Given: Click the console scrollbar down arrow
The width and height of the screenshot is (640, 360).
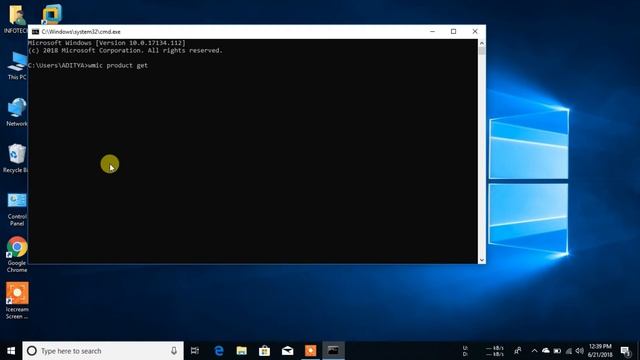Looking at the screenshot, I should (482, 260).
